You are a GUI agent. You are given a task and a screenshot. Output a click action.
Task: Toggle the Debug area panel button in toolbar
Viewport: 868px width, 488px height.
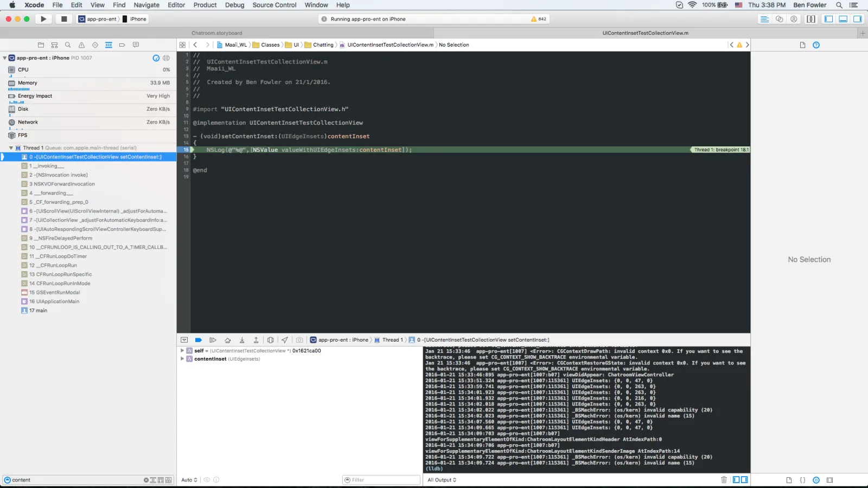point(843,19)
